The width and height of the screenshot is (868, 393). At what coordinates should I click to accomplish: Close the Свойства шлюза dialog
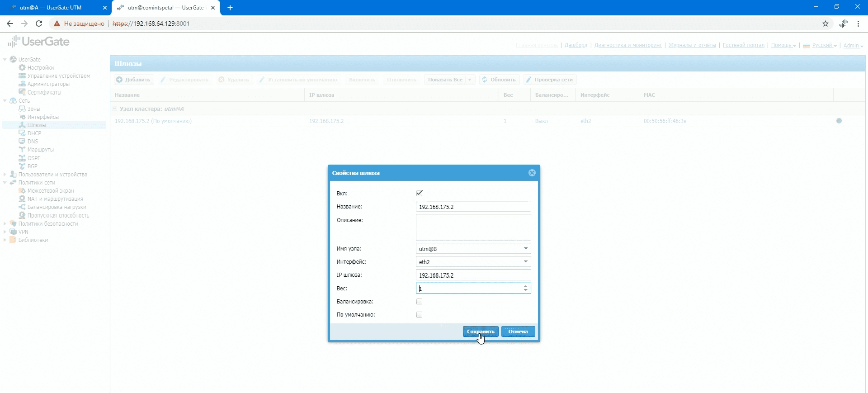pos(532,173)
